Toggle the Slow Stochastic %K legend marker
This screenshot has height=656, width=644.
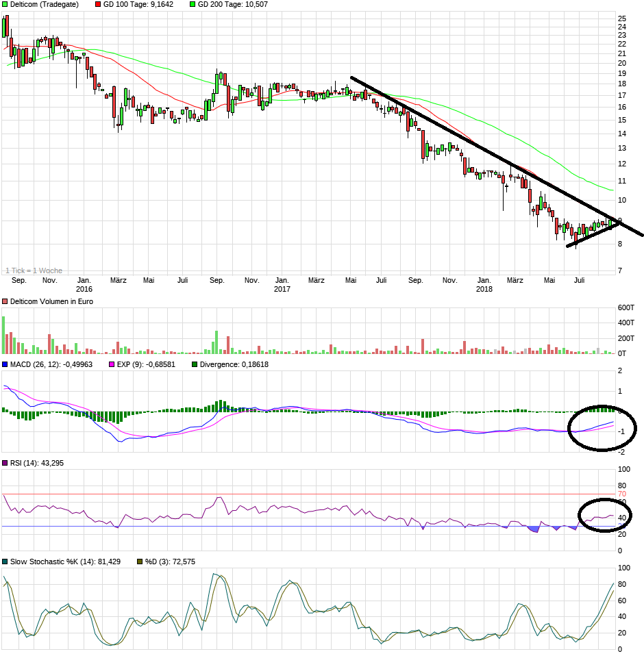click(5, 562)
